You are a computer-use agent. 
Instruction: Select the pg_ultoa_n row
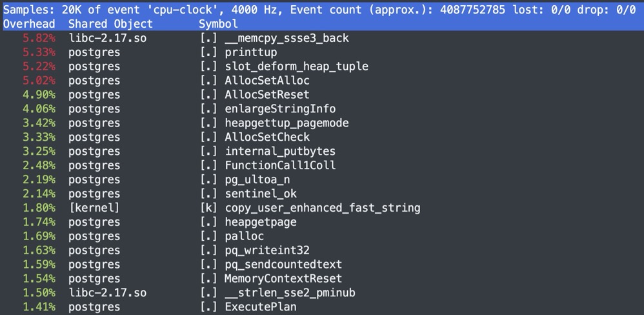[x=257, y=179]
